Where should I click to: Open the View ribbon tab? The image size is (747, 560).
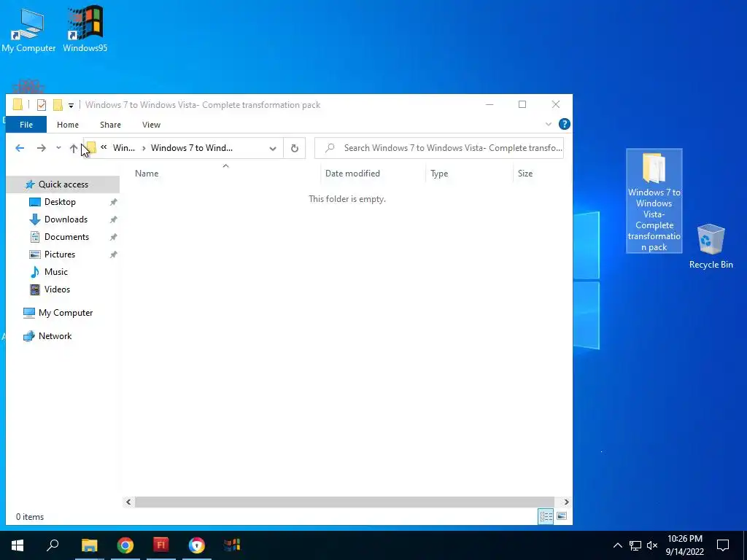pyautogui.click(x=151, y=125)
